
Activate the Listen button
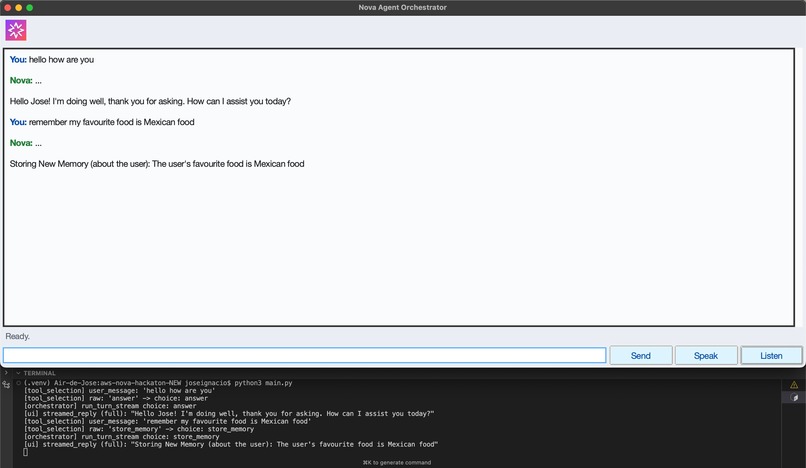click(771, 355)
